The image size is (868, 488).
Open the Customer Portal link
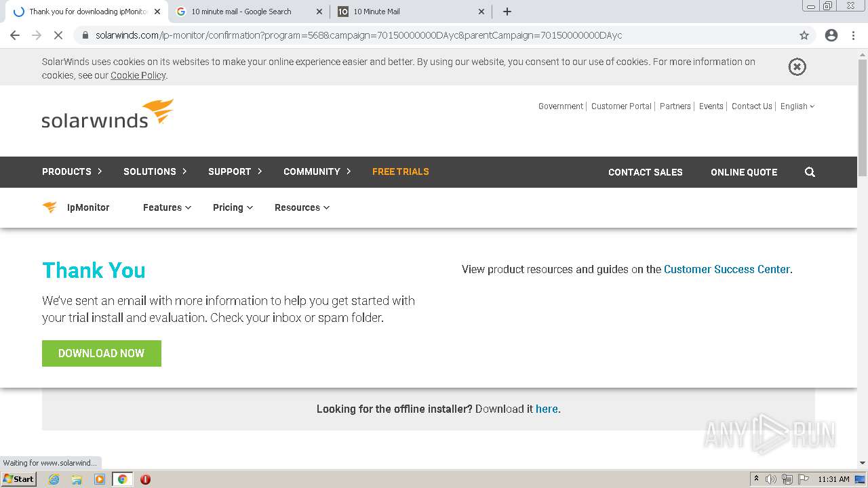point(621,106)
